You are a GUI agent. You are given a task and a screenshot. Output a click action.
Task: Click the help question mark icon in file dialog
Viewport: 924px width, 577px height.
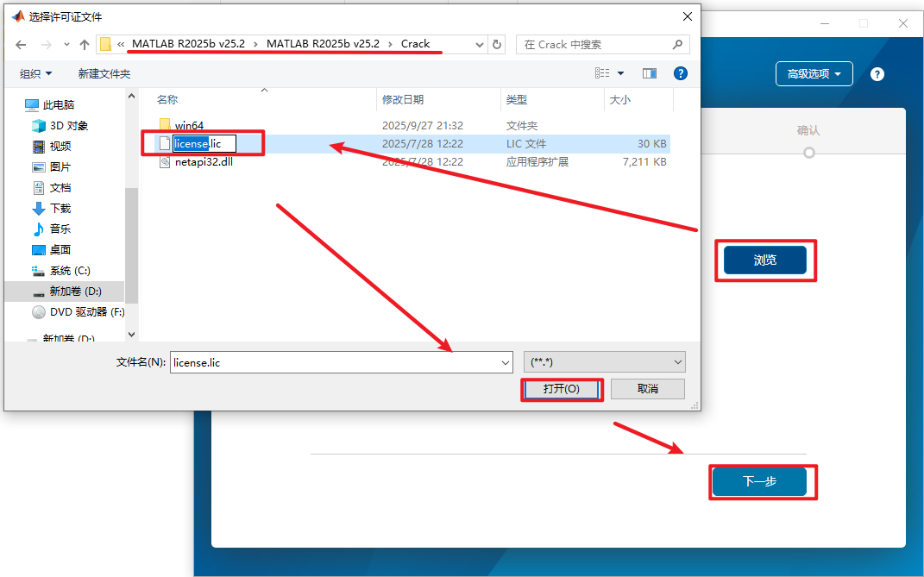680,74
